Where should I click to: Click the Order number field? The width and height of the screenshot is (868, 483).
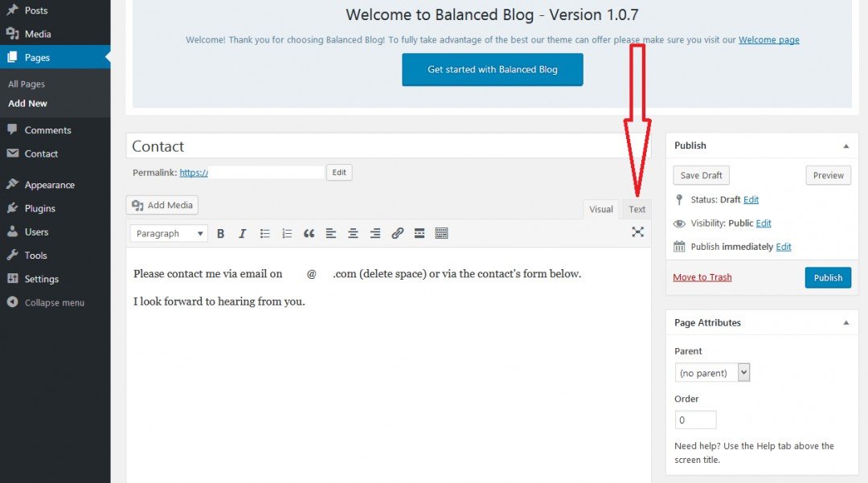click(x=695, y=420)
